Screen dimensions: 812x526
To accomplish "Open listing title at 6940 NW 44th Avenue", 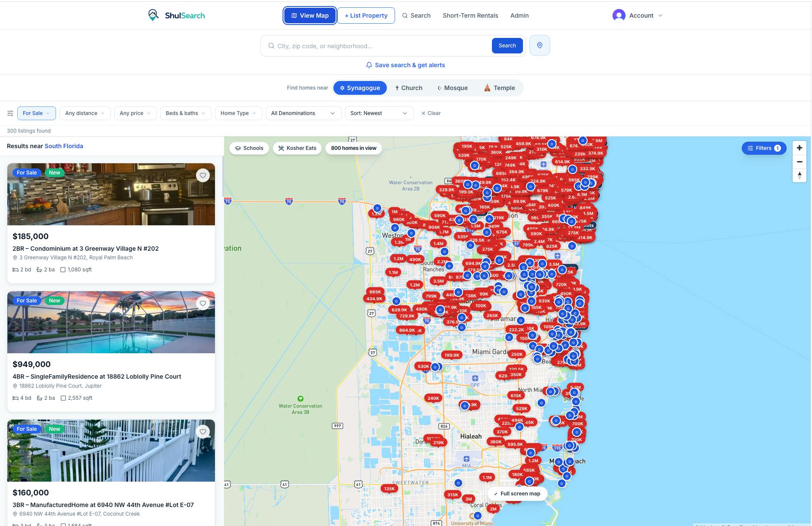I will point(103,504).
